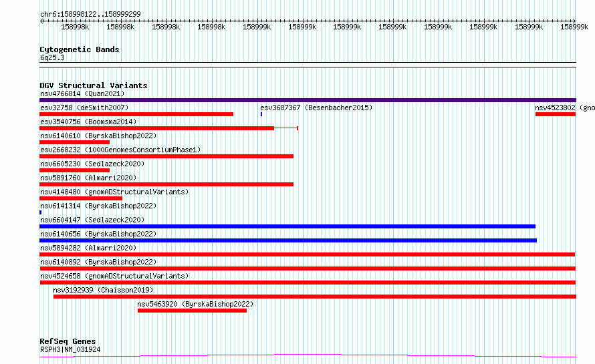This screenshot has width=595, height=364.
Task: Open esv3540756 (Boomsma2014) variant label
Action: tap(88, 122)
